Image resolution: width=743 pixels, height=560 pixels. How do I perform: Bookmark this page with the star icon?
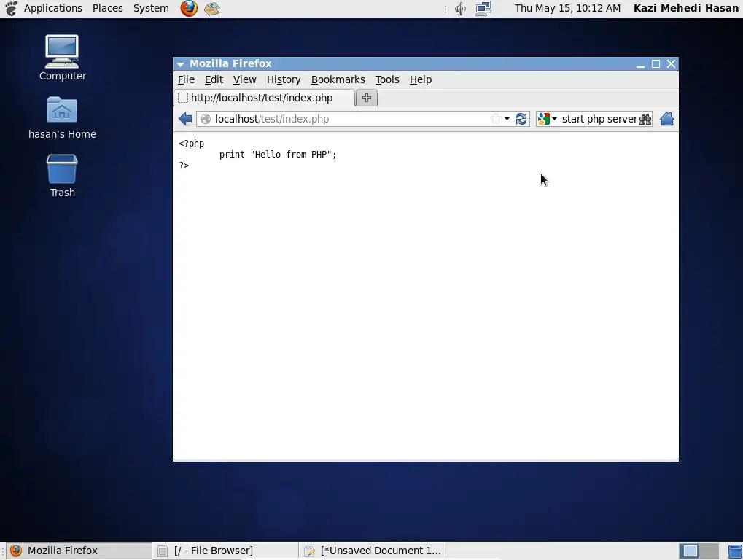pyautogui.click(x=496, y=119)
